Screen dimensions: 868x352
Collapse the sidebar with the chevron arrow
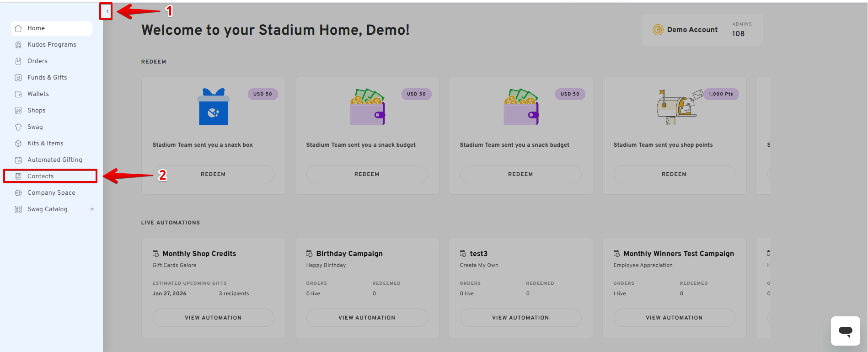pos(107,11)
